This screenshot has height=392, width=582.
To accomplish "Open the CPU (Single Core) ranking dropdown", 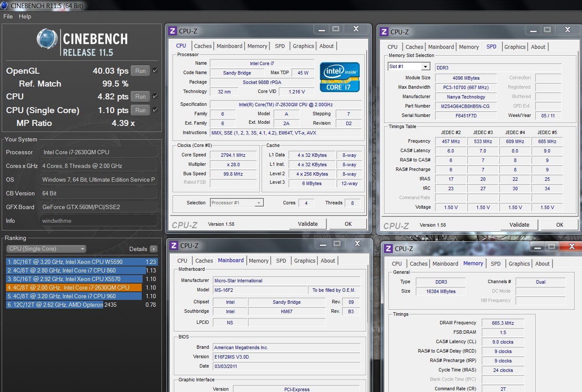I will tap(46, 249).
